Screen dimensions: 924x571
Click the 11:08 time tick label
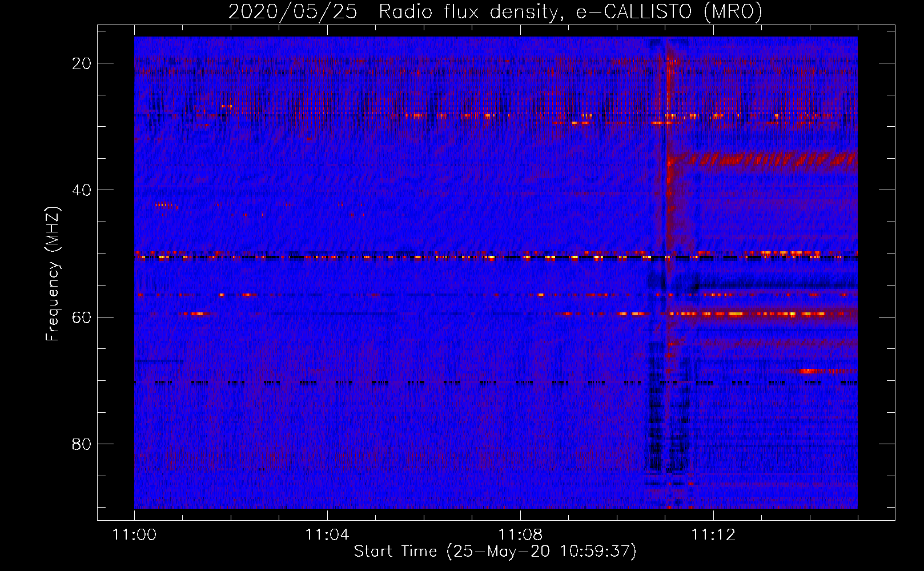(x=520, y=535)
